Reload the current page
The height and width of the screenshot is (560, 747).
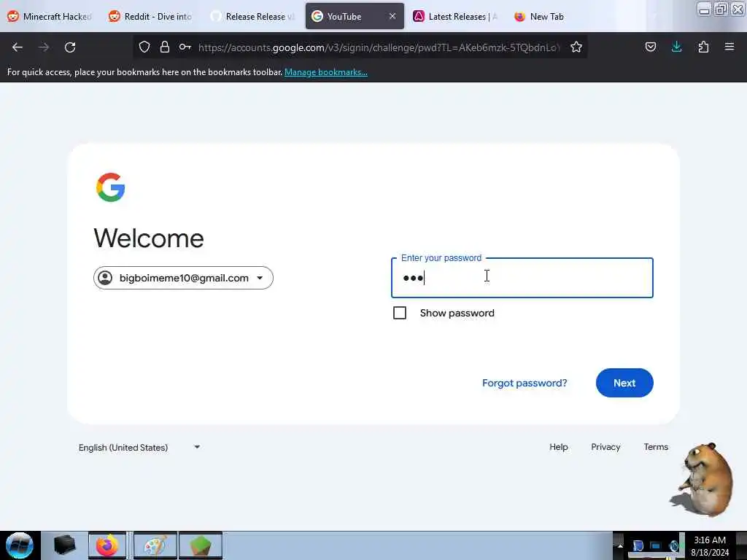70,47
